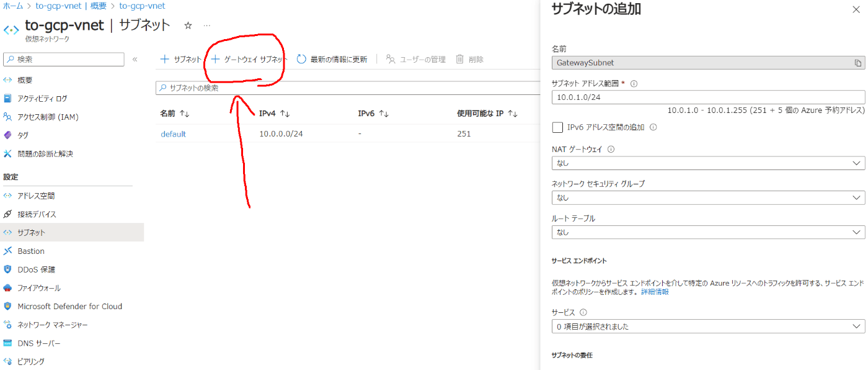The height and width of the screenshot is (370, 868).
Task: Sort table by IPv4 column
Action: pyautogui.click(x=274, y=114)
